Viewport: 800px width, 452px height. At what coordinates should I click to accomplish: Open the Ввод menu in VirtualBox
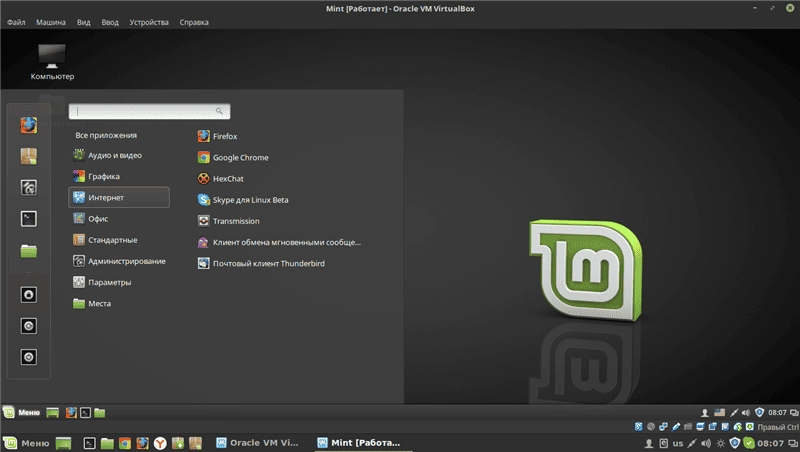click(x=110, y=22)
